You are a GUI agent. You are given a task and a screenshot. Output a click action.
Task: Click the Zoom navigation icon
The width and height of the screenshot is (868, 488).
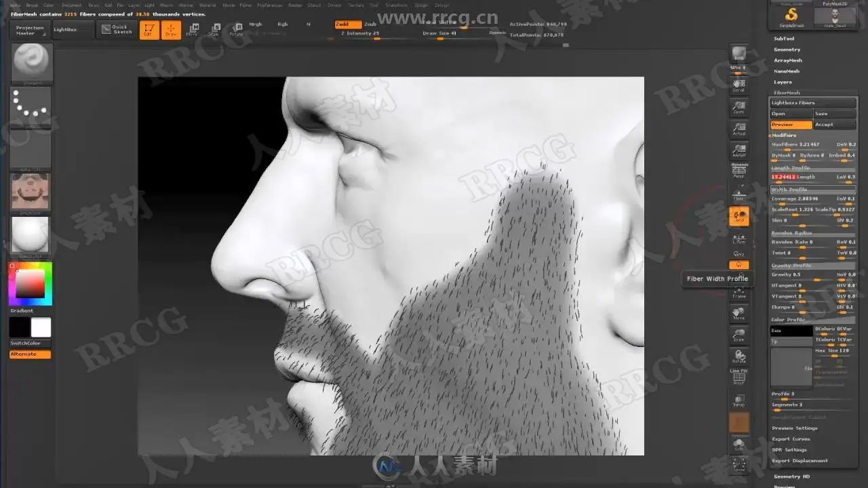[x=738, y=107]
